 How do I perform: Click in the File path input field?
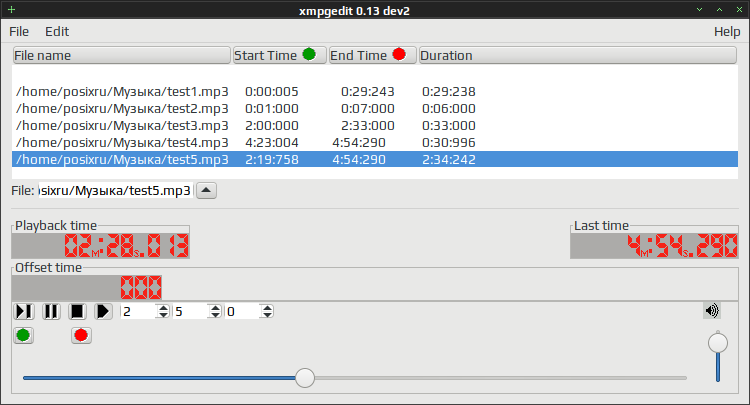click(115, 191)
